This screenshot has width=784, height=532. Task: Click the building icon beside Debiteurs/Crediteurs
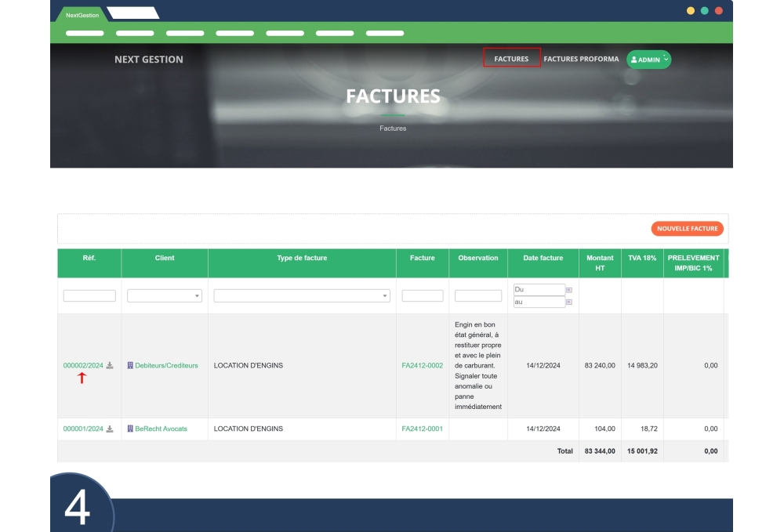[x=130, y=366]
